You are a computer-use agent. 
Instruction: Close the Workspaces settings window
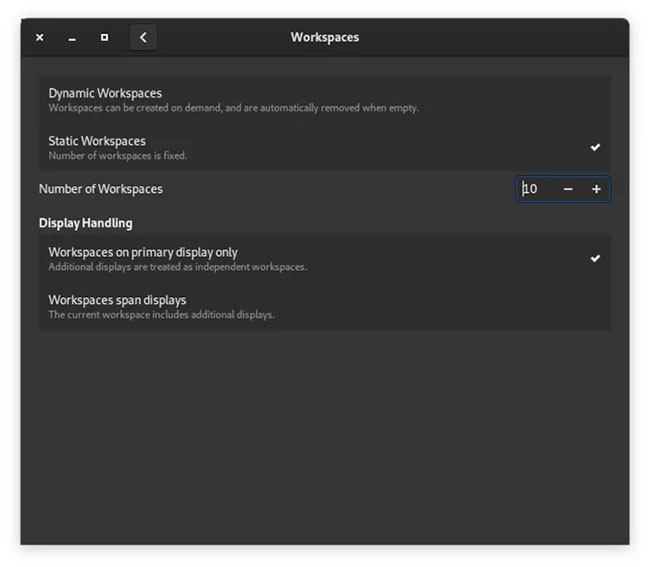[x=40, y=38]
